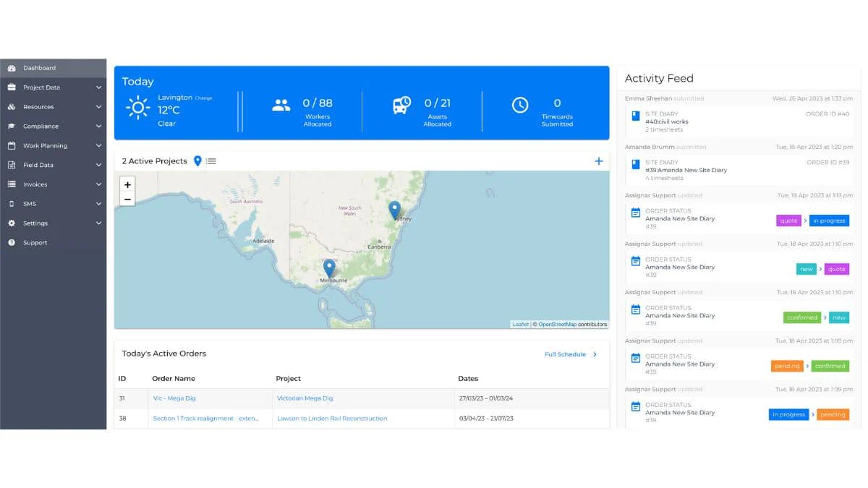Open the Vic - Mega Dig order link
Image resolution: width=868 pixels, height=488 pixels.
[x=174, y=398]
